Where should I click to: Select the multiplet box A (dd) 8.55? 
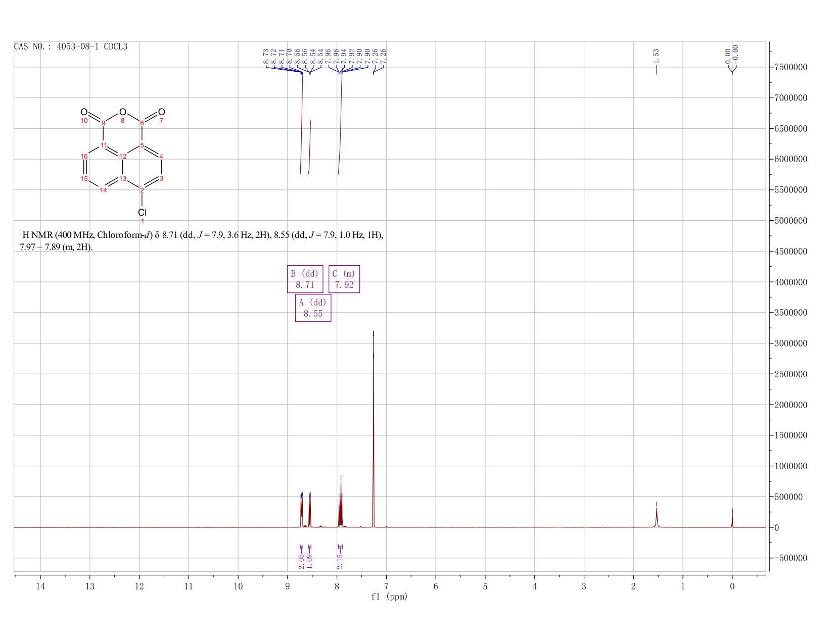[313, 308]
